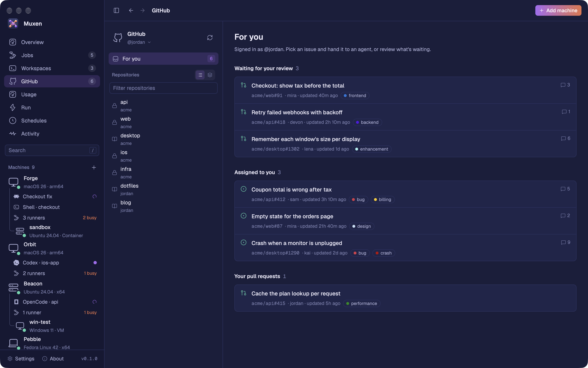This screenshot has height=368, width=588.
Task: Go back with the left arrow
Action: [x=131, y=10]
